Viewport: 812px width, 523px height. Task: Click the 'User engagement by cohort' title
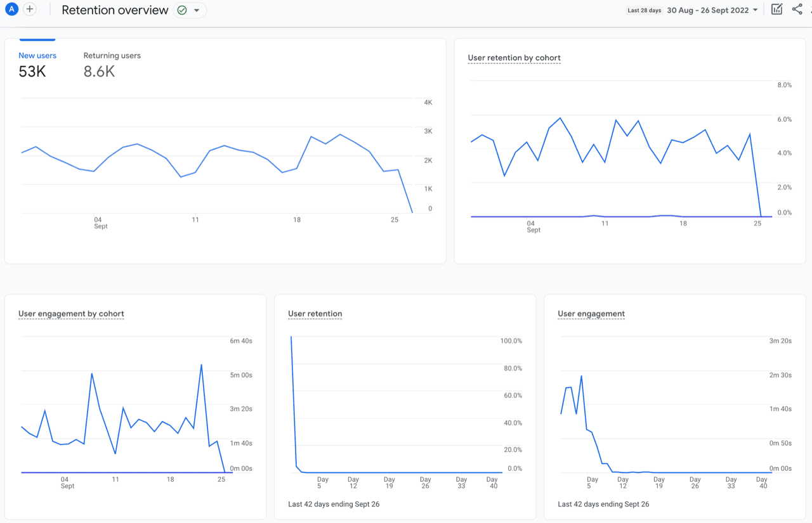[x=71, y=314]
